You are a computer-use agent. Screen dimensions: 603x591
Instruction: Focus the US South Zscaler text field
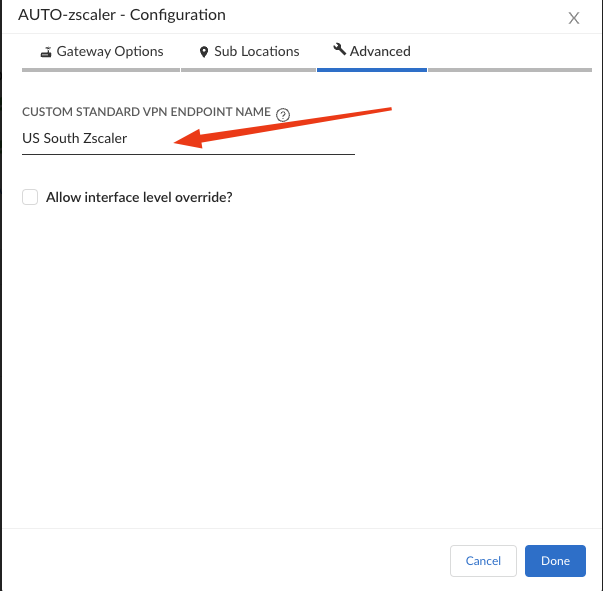tap(188, 139)
